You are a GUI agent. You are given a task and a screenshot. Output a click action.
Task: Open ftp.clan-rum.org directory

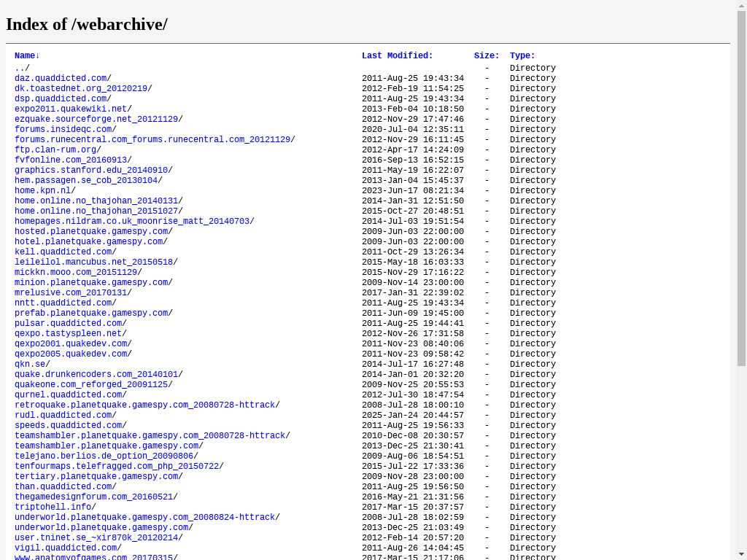point(55,150)
